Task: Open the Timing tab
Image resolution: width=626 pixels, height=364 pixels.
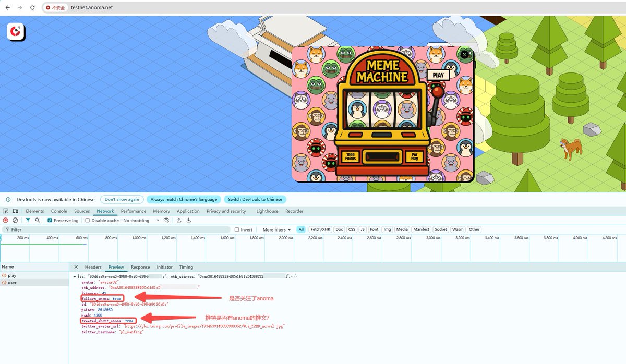Action: tap(186, 267)
